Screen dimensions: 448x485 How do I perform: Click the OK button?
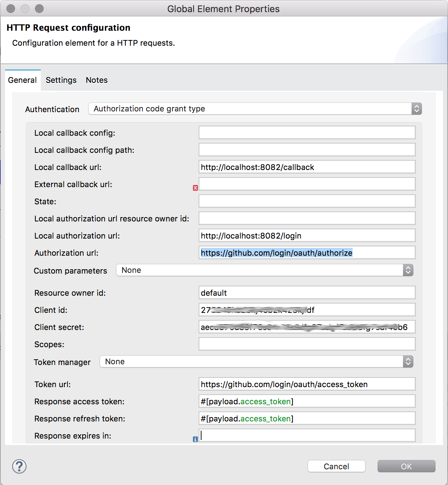pos(407,466)
